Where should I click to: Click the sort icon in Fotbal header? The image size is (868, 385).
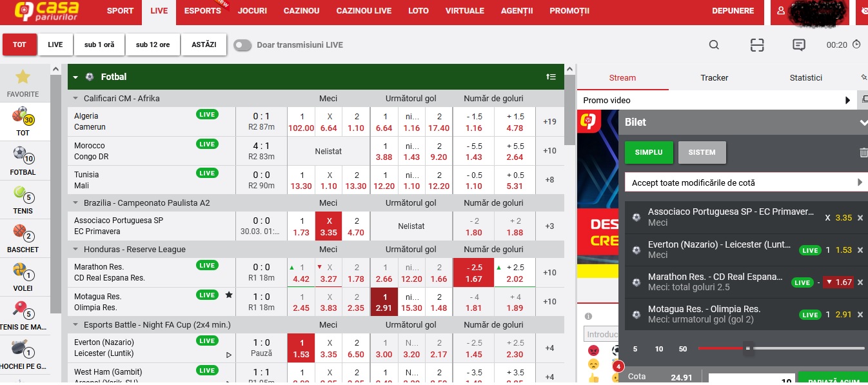click(551, 77)
